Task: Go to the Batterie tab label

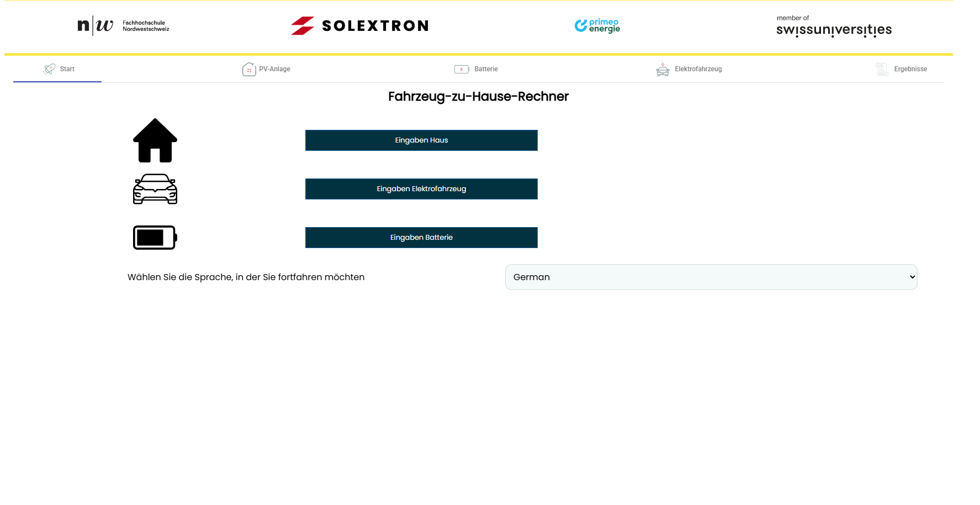Action: (x=486, y=69)
